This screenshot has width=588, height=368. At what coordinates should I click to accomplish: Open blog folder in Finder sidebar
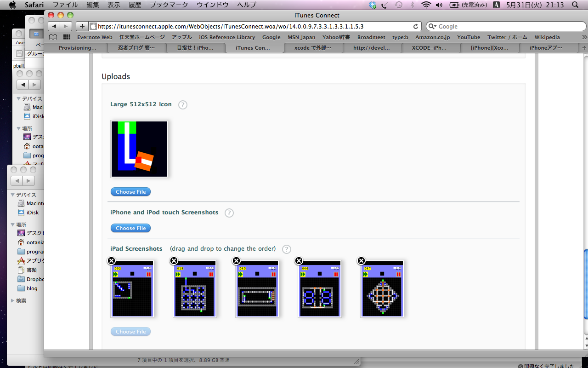27,288
